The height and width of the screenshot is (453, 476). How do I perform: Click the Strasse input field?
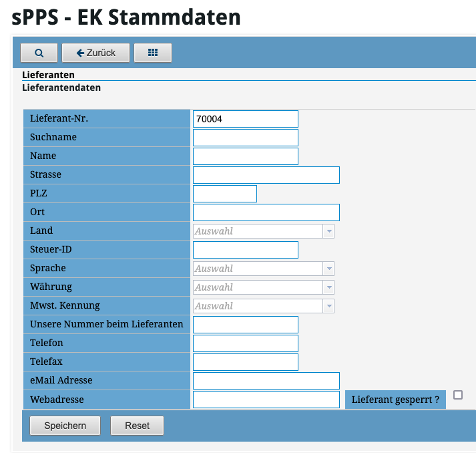[x=266, y=175]
